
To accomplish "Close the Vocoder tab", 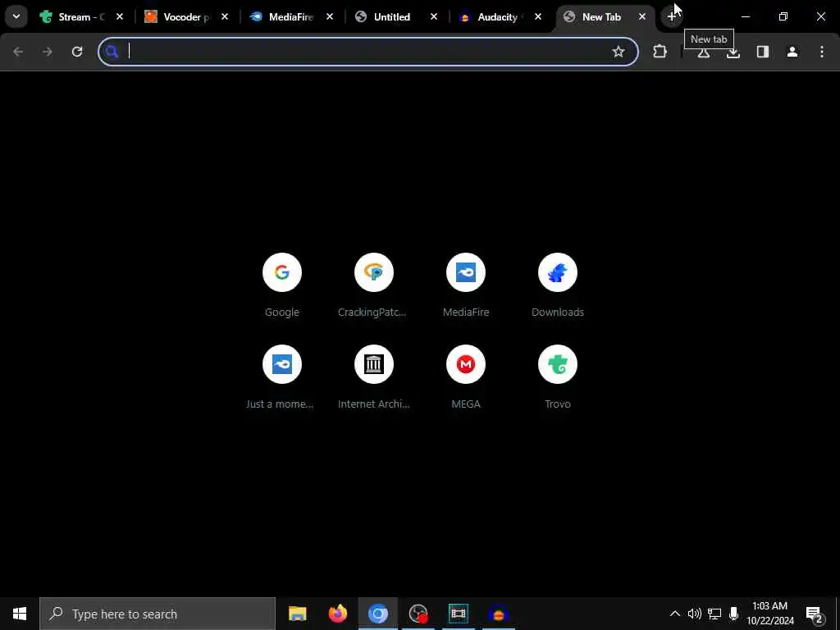I will click(x=225, y=17).
